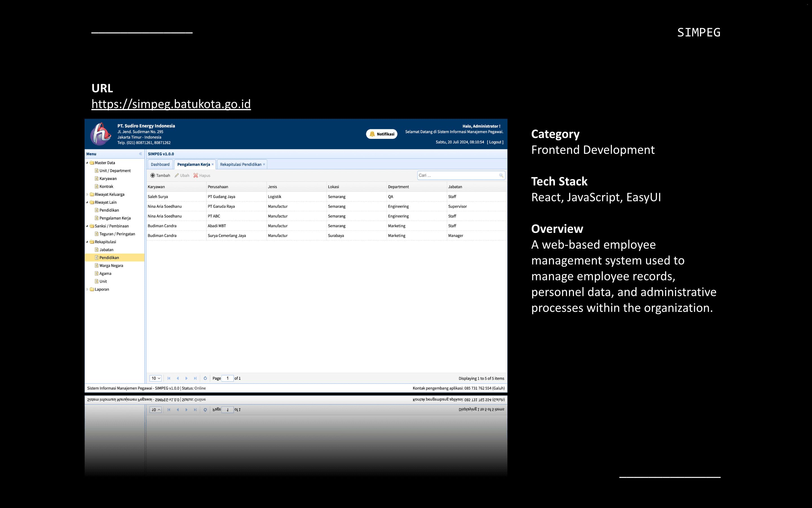Viewport: 812px width, 508px height.
Task: Click the PT. Sudiro Energy Indonesia logo
Action: coord(101,134)
